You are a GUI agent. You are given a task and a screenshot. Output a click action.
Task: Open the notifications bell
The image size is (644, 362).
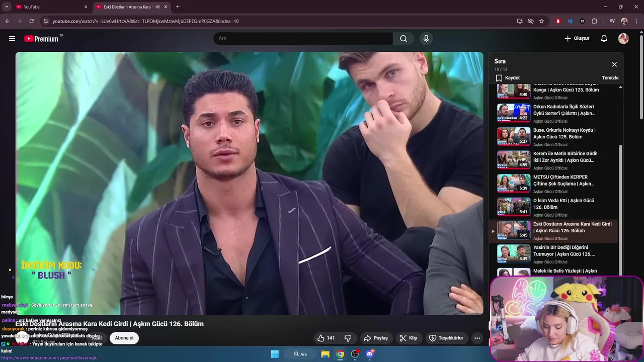[604, 39]
